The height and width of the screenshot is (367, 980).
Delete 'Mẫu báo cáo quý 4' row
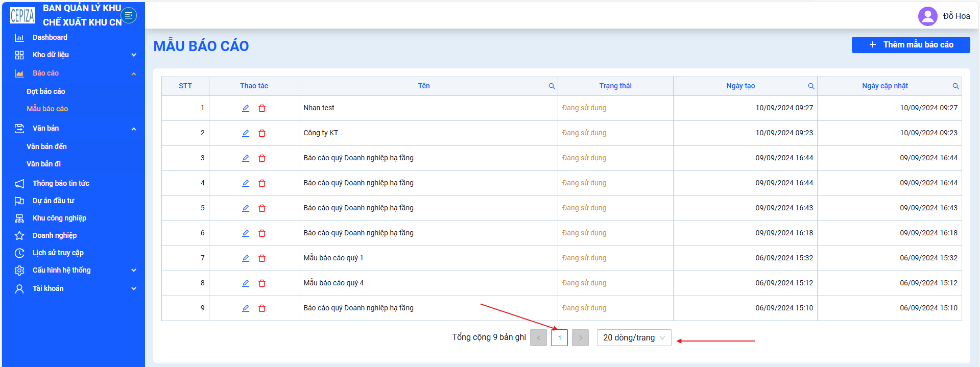262,283
